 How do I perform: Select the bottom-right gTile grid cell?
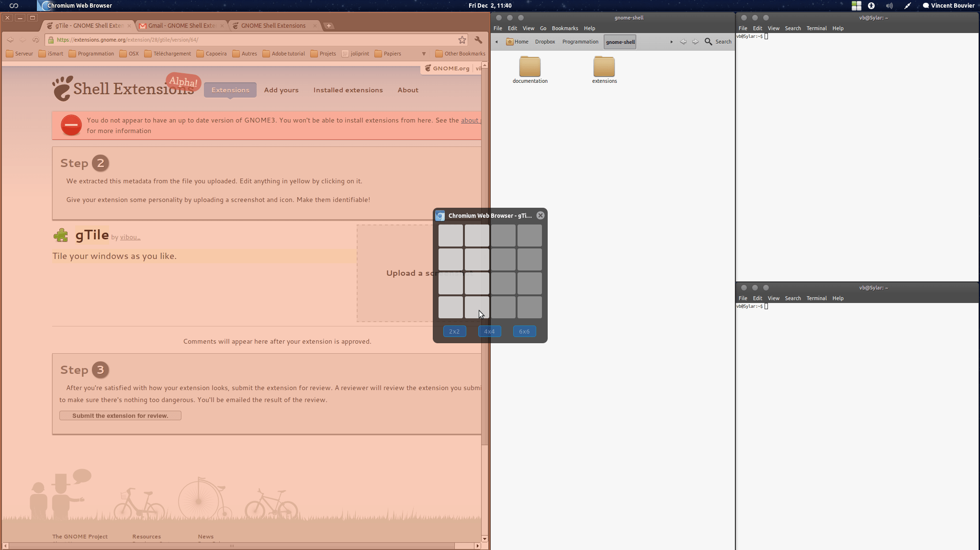(x=529, y=307)
